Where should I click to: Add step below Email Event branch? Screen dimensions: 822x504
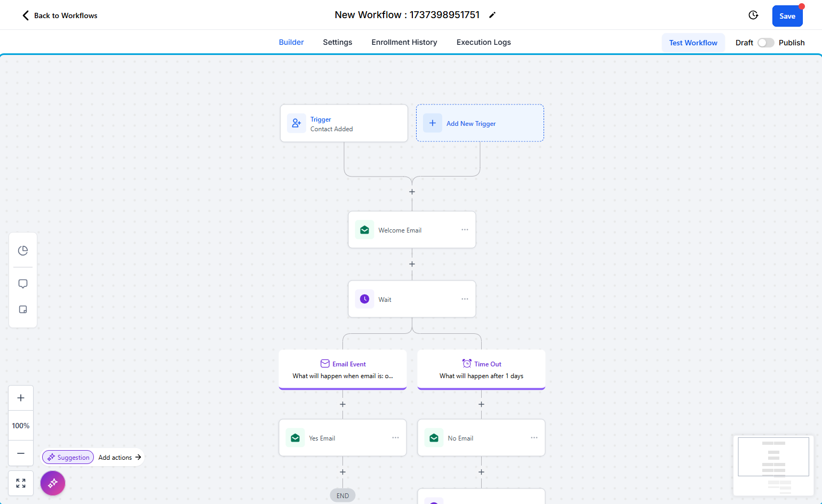(342, 404)
